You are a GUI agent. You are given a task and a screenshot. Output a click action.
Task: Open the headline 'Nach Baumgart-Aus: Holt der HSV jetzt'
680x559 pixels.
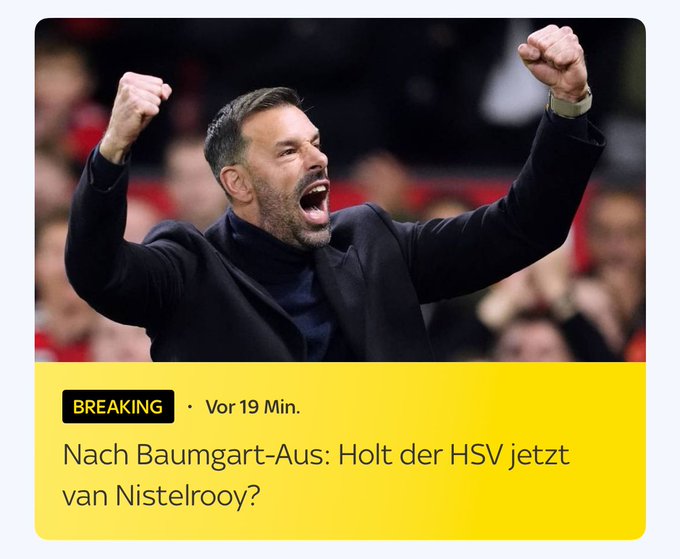pos(316,455)
